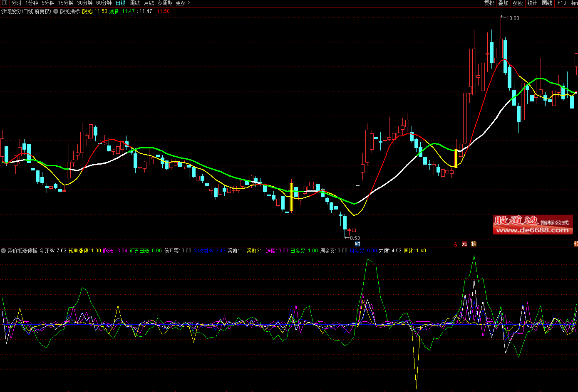Click the 周金叉: 0.00 value
Viewport: 578px width, 392px height.
coord(334,251)
